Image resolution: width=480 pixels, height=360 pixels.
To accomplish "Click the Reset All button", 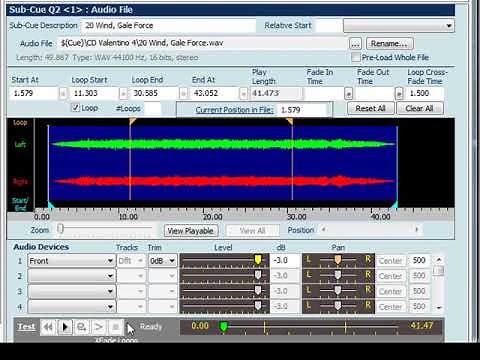I will [x=371, y=108].
